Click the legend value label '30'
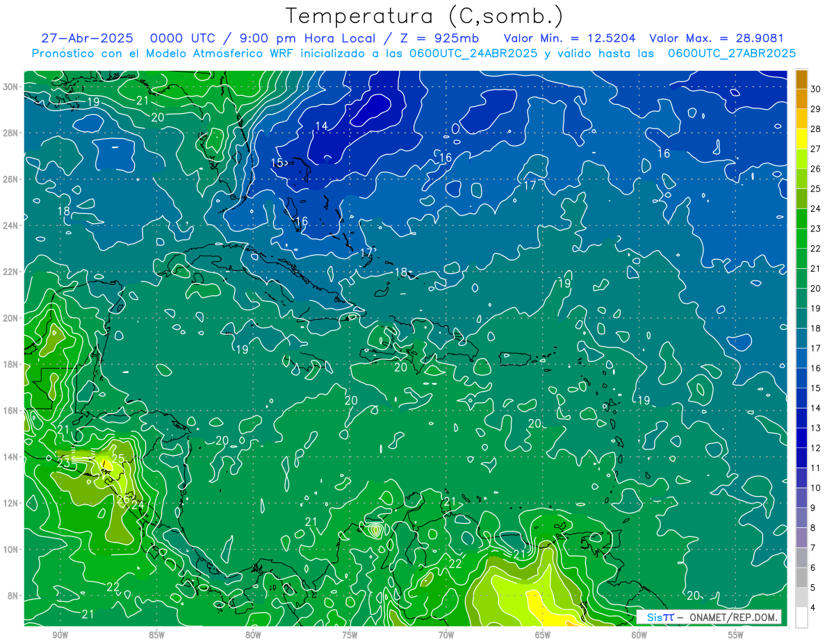Viewport: 834px width, 644px height. pos(816,88)
